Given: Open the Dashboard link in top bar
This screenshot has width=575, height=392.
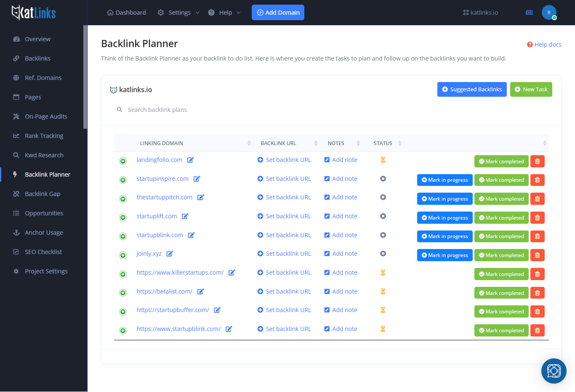Looking at the screenshot, I should click(x=126, y=13).
